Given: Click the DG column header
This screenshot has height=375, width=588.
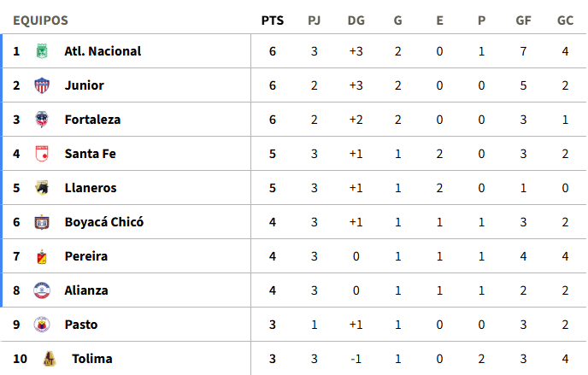Looking at the screenshot, I should pyautogui.click(x=356, y=21).
